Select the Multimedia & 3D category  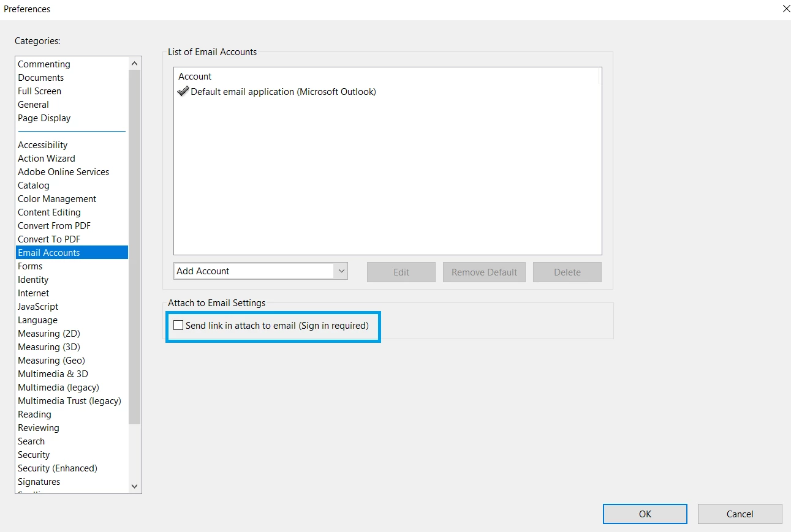53,374
